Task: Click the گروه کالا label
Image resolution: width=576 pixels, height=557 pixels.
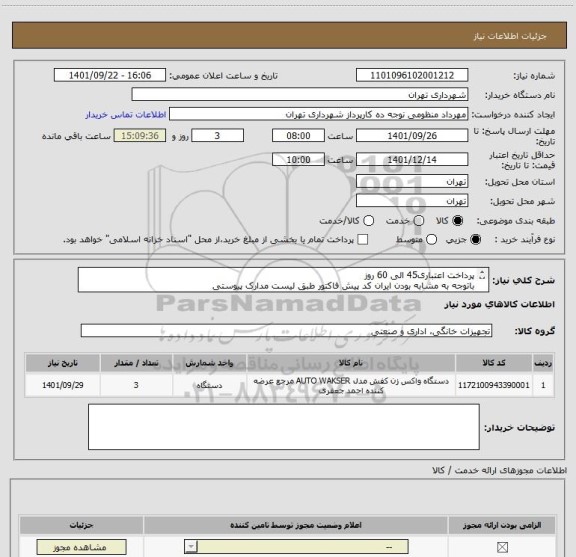Action: [534, 331]
